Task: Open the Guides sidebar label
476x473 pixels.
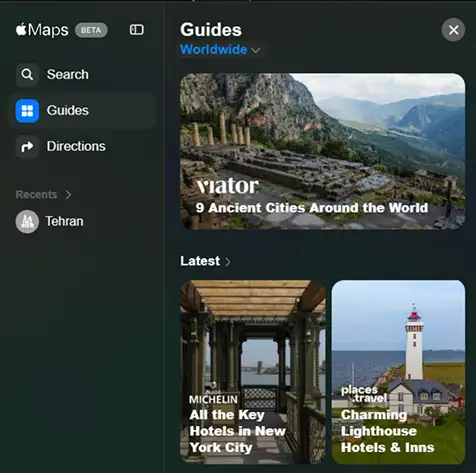Action: [x=68, y=110]
